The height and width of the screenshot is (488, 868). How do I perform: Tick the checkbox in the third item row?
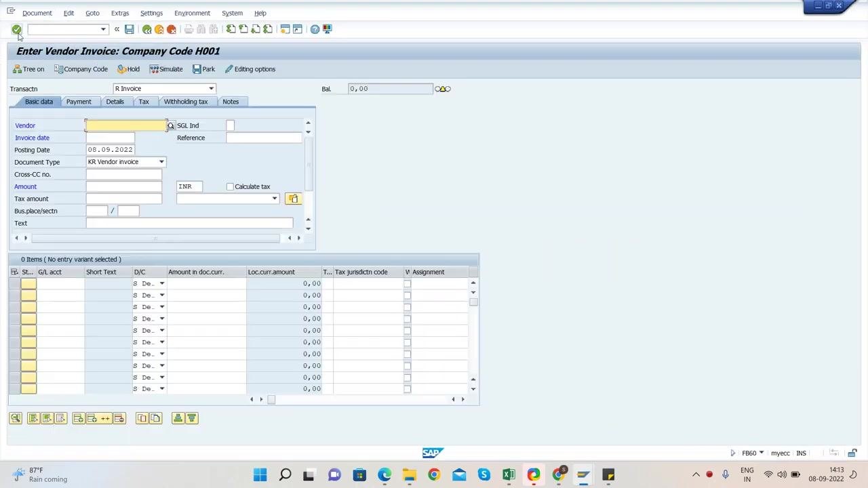coord(408,307)
